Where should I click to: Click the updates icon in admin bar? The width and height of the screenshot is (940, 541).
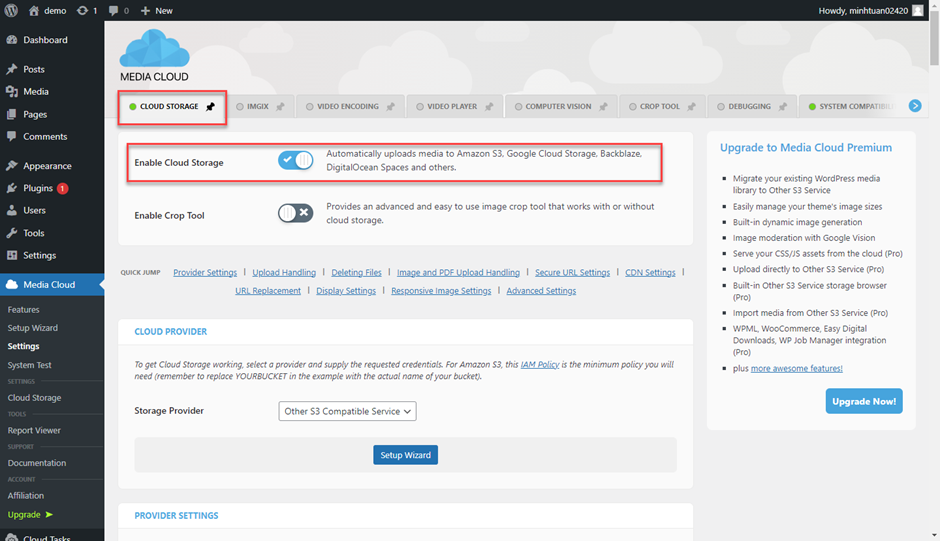83,10
